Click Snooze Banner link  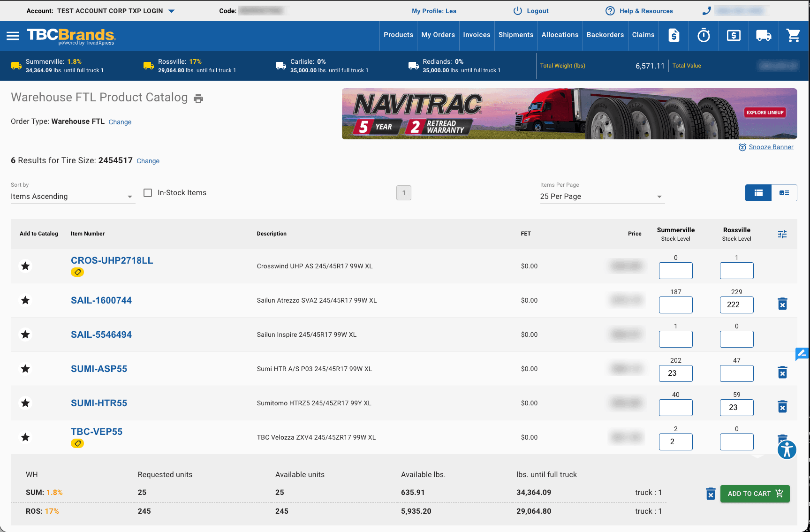pyautogui.click(x=771, y=147)
